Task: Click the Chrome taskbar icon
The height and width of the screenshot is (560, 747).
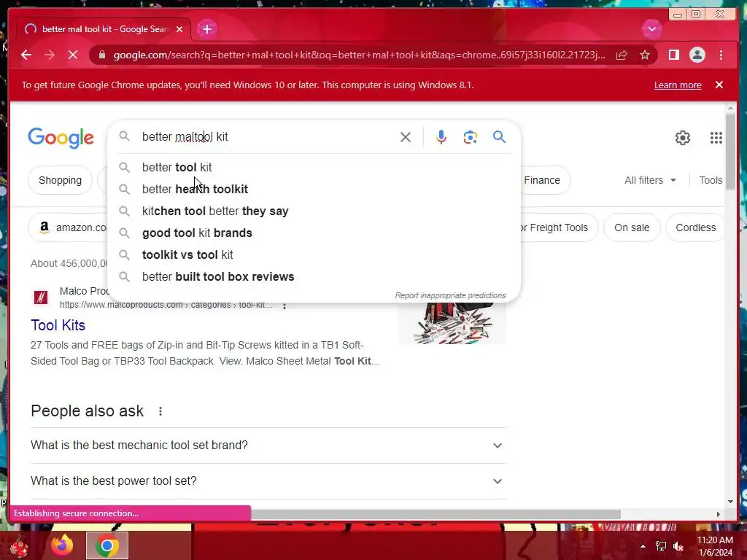Action: 107,545
